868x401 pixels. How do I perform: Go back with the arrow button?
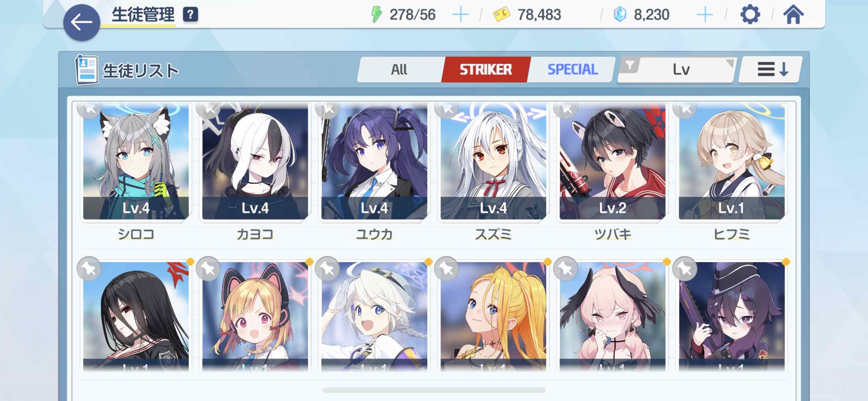coord(81,23)
